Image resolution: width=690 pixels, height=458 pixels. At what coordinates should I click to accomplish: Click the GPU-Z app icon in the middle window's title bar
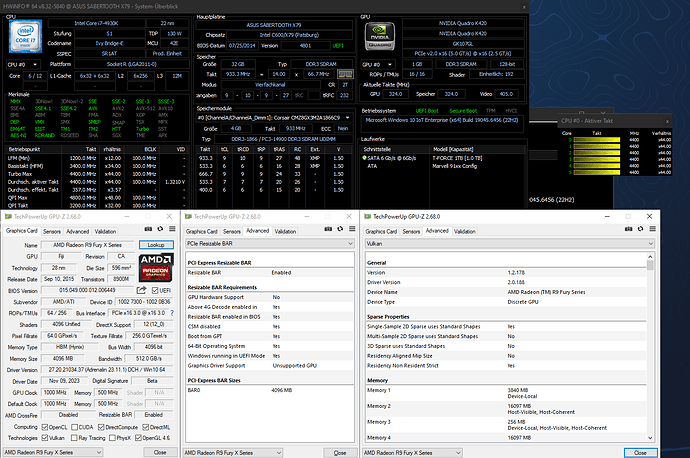(x=188, y=216)
